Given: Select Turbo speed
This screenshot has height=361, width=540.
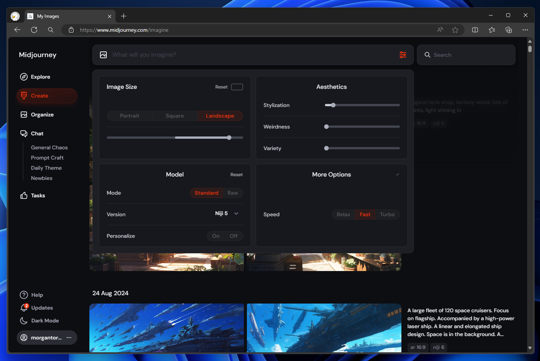Looking at the screenshot, I should tap(387, 214).
